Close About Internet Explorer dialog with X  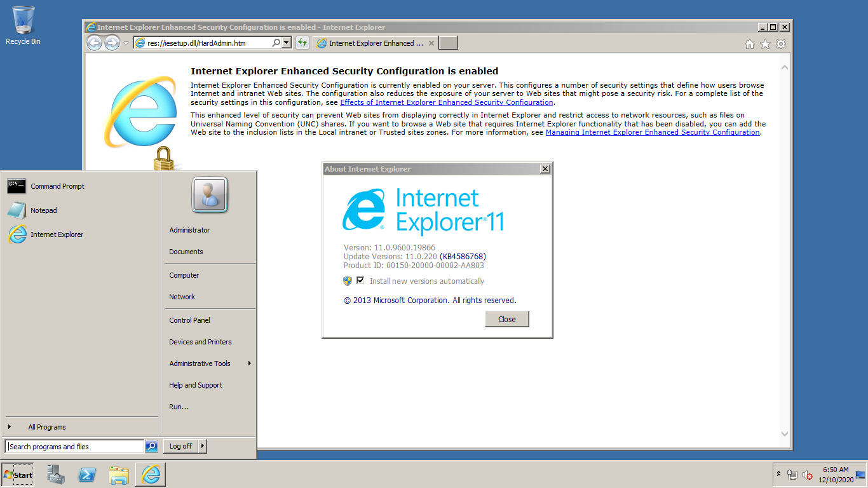pyautogui.click(x=545, y=169)
